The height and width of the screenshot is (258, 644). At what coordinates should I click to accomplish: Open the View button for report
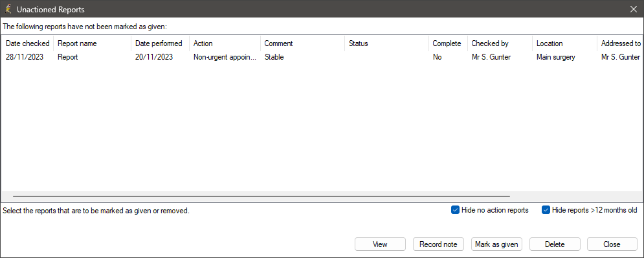(x=380, y=244)
